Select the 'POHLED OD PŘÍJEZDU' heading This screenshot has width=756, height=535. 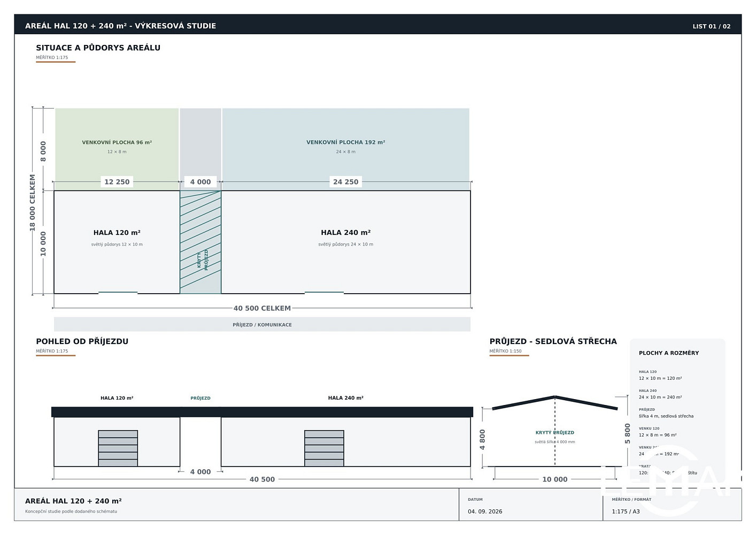point(82,341)
